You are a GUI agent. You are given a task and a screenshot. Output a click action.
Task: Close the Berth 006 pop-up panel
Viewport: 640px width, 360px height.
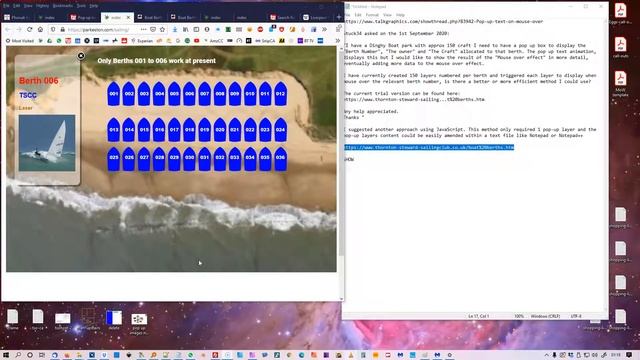point(81,56)
